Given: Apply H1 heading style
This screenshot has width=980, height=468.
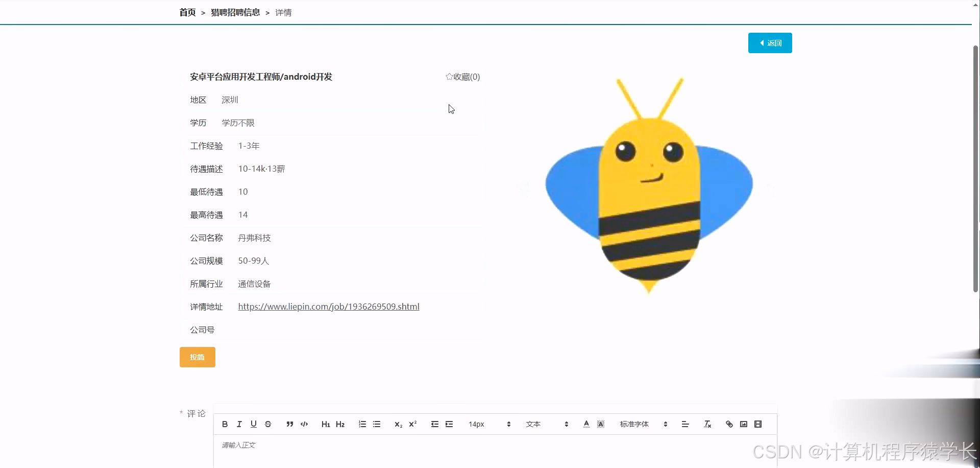Looking at the screenshot, I should point(326,424).
